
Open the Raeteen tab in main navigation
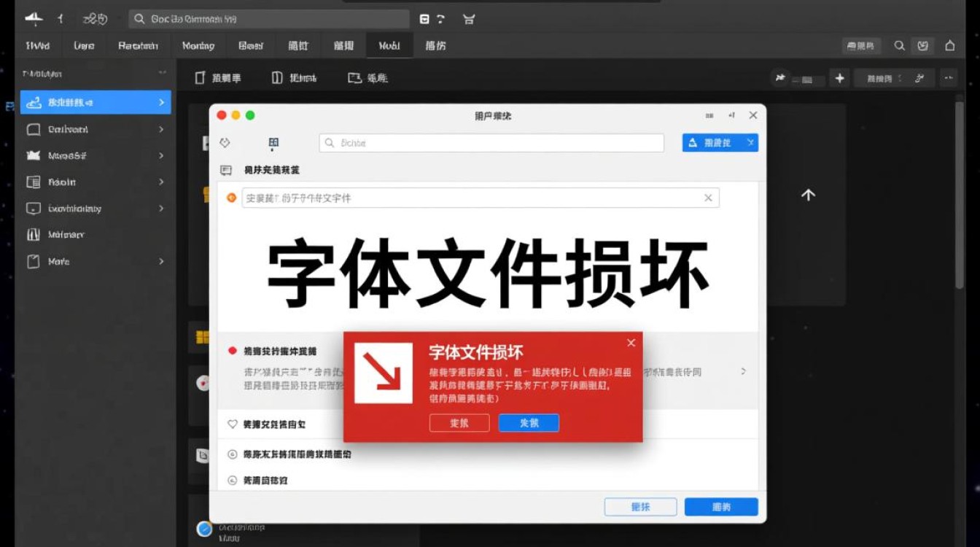tap(138, 45)
